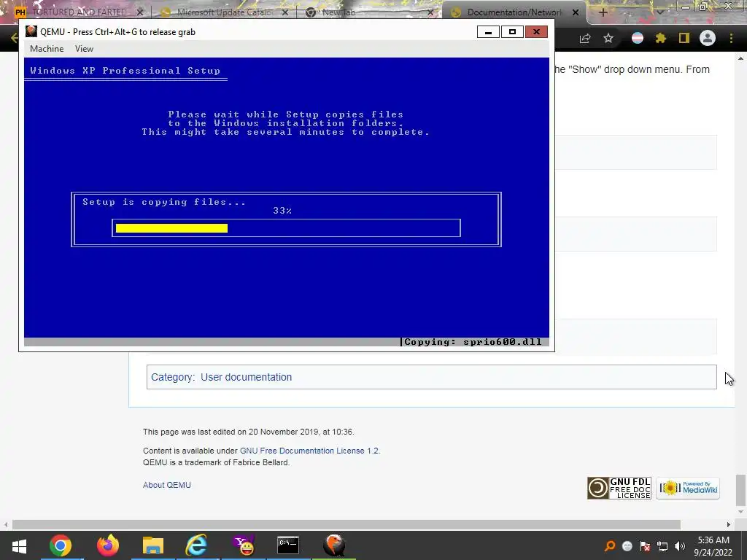Open the About QEMU link
Image resolution: width=747 pixels, height=560 pixels.
pyautogui.click(x=167, y=485)
